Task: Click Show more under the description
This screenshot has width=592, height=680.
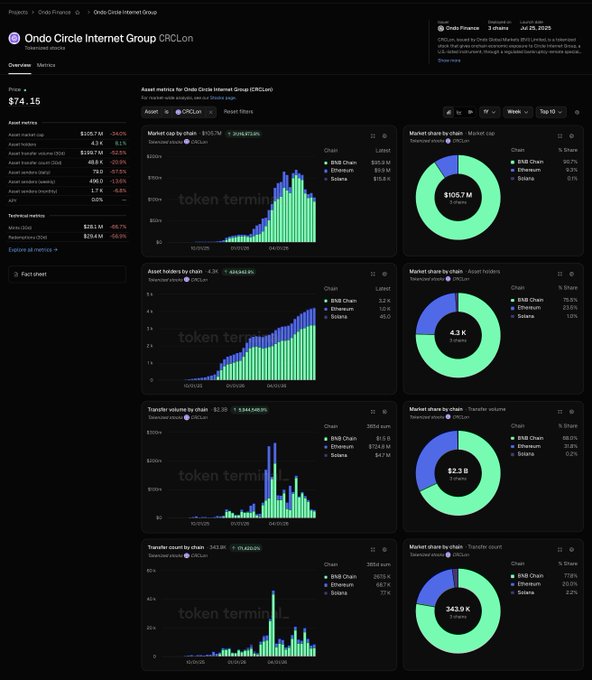Action: [449, 60]
